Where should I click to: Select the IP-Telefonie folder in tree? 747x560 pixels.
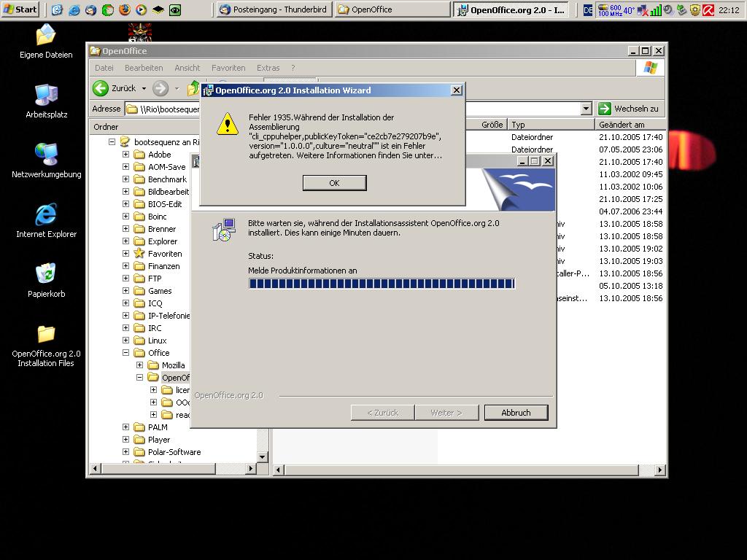tap(169, 316)
